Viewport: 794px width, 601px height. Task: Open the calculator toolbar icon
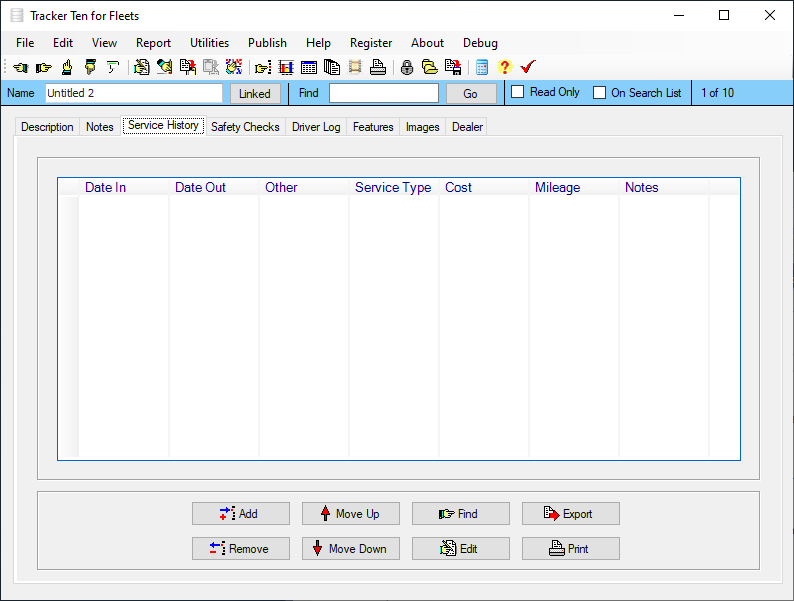482,67
